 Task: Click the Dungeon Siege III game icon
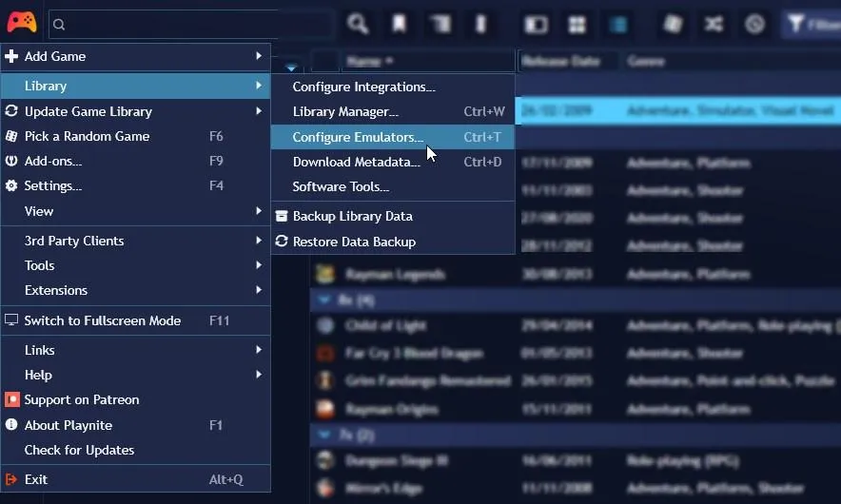[325, 460]
